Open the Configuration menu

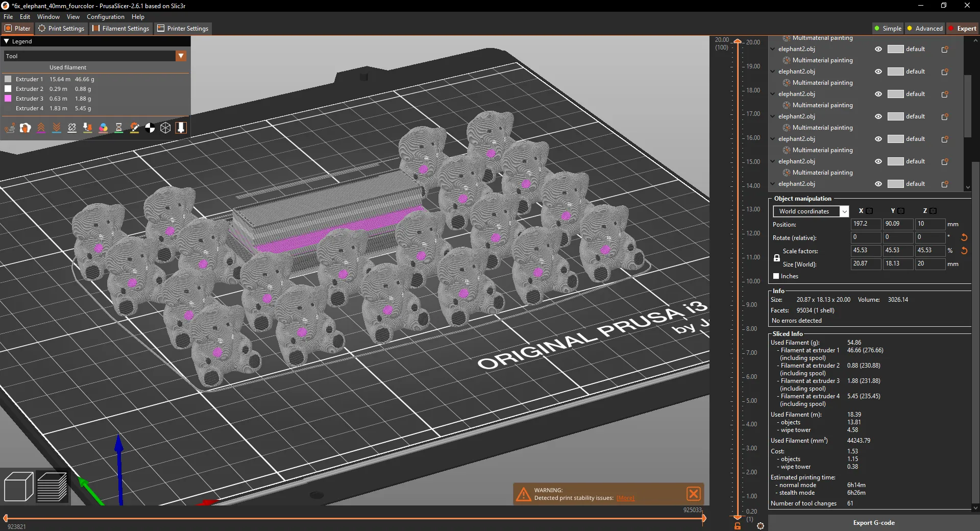pyautogui.click(x=105, y=17)
